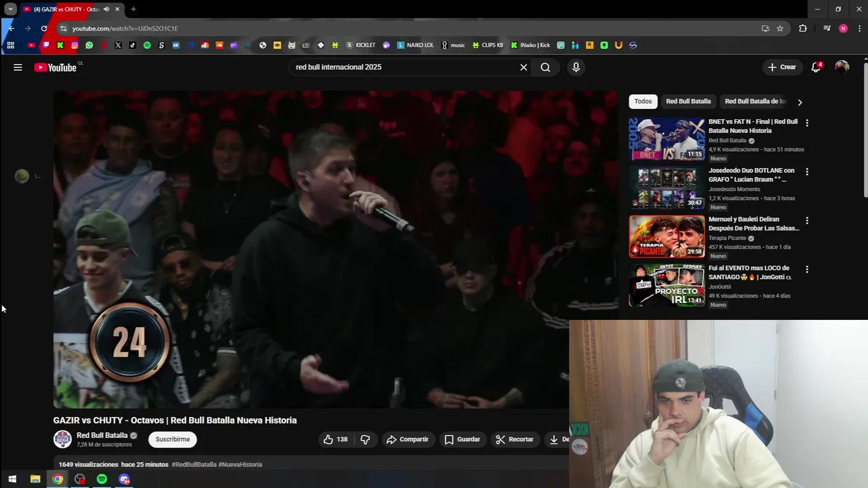Open the Spotify bookmark icon

(x=147, y=45)
